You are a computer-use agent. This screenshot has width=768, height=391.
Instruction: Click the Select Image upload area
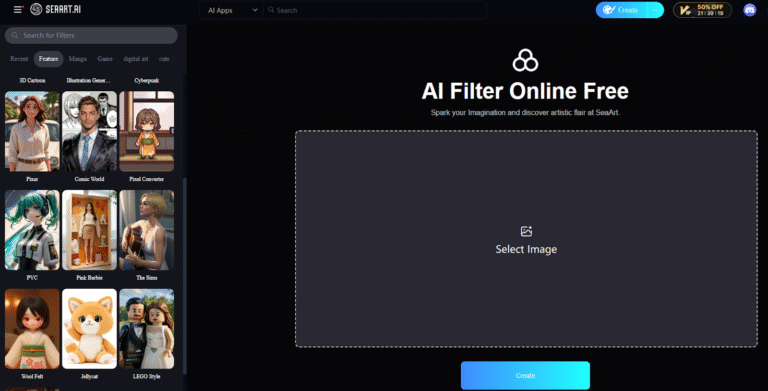[x=526, y=239]
